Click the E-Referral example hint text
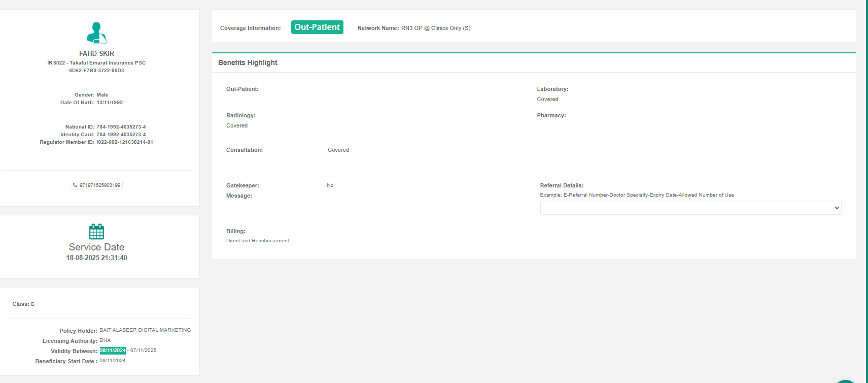The height and width of the screenshot is (383, 868). click(x=637, y=195)
